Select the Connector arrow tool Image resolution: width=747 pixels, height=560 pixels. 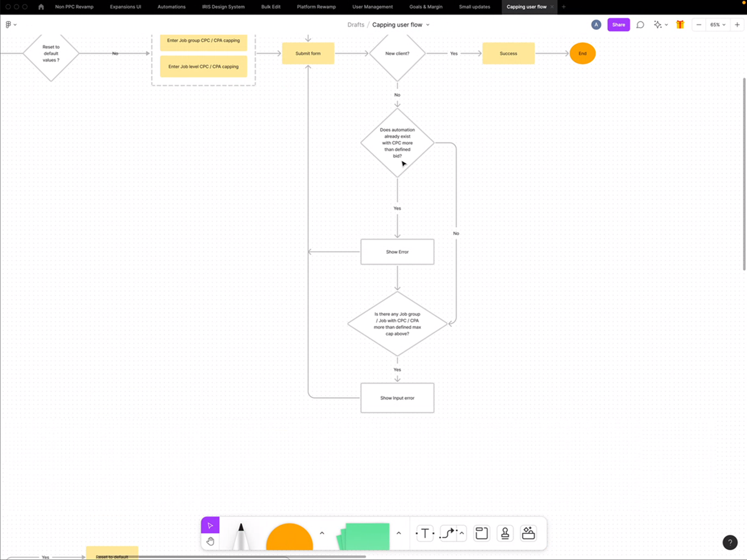(x=447, y=533)
